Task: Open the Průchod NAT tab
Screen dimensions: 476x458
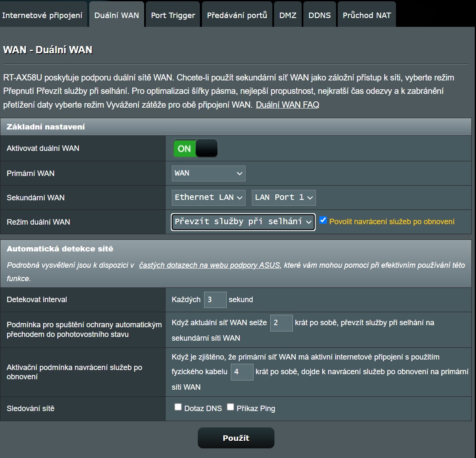Action: pyautogui.click(x=367, y=15)
